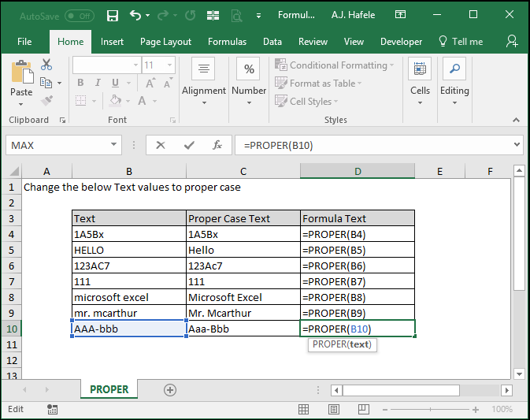
Task: Collapse the ribbon with the chevron
Action: coord(516,120)
